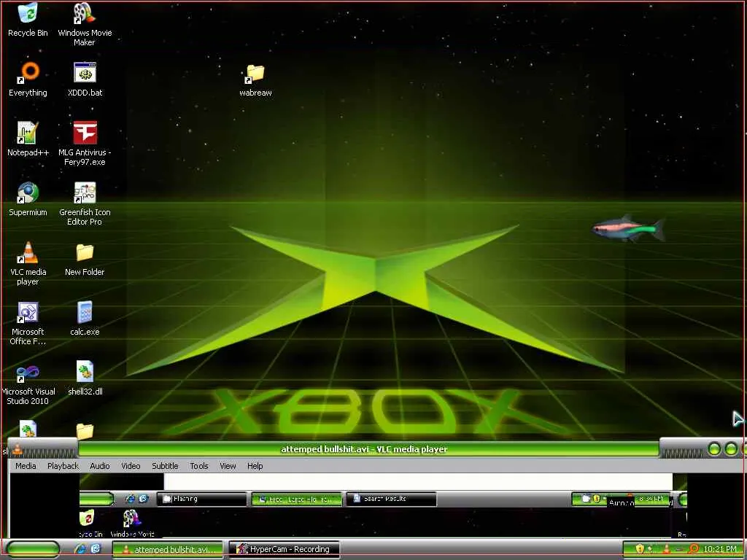The height and width of the screenshot is (560, 747).
Task: Click the VLC title bar text
Action: 365,449
